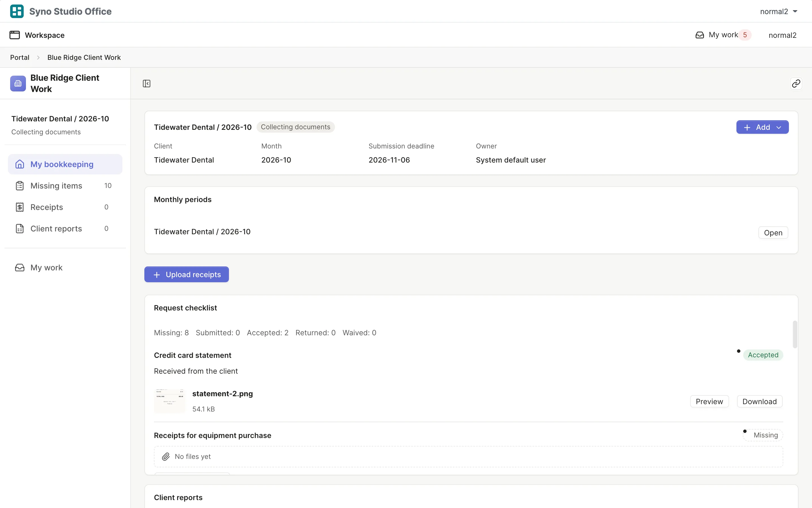
Task: Click the Syno Studio Office logo icon
Action: [x=17, y=11]
